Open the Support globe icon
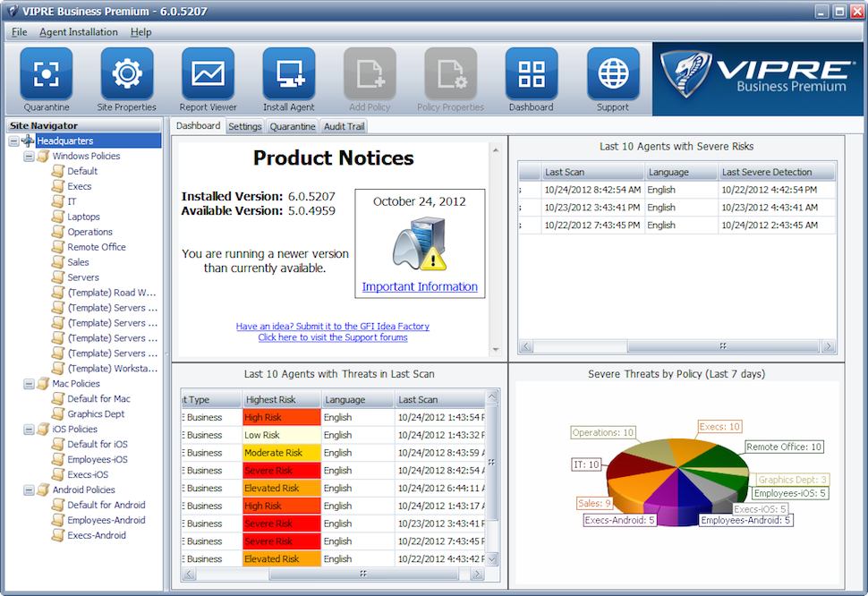868x596 pixels. (613, 73)
